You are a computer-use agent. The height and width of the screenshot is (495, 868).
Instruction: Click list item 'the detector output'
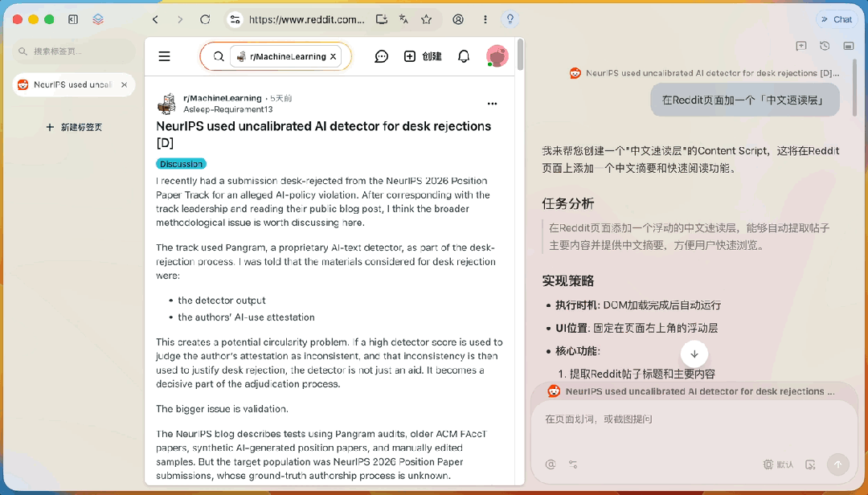pyautogui.click(x=222, y=301)
